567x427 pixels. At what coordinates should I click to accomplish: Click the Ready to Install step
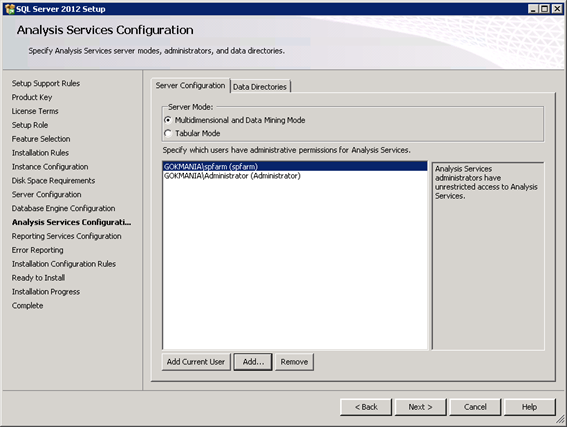(x=38, y=278)
